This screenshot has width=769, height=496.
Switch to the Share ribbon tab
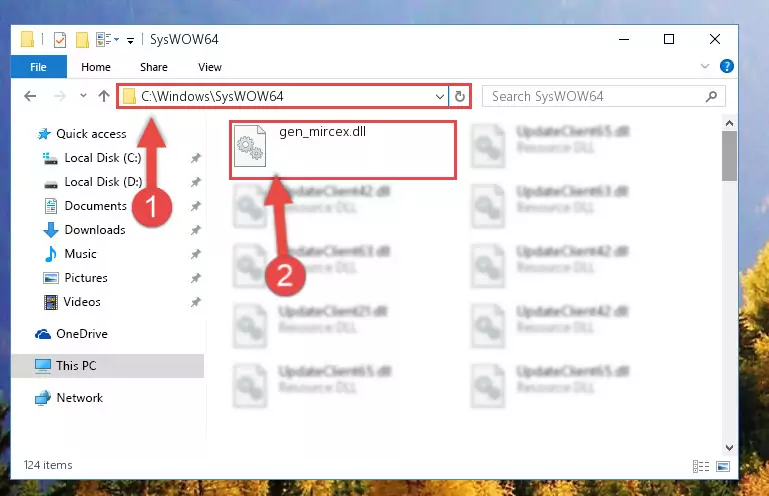(x=154, y=67)
